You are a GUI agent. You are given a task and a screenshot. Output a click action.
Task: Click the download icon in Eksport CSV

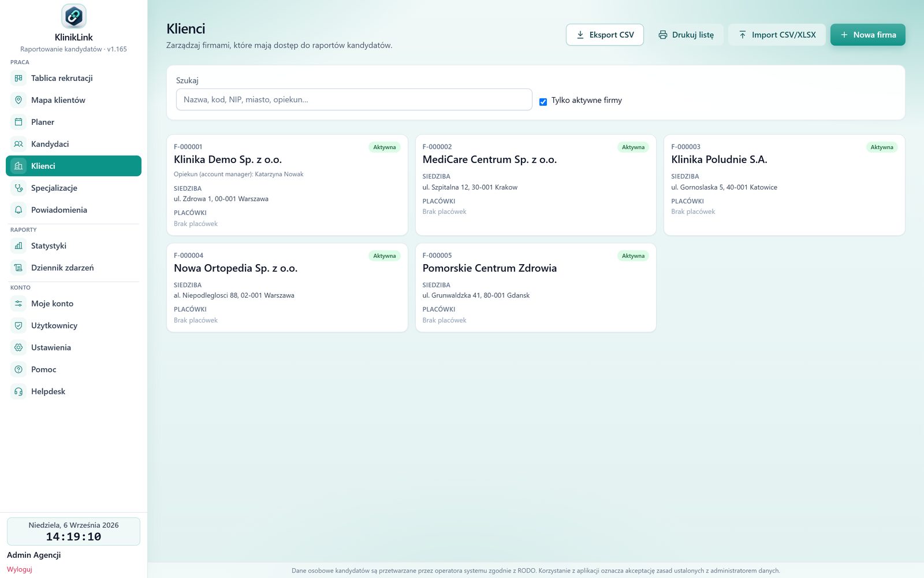[580, 35]
